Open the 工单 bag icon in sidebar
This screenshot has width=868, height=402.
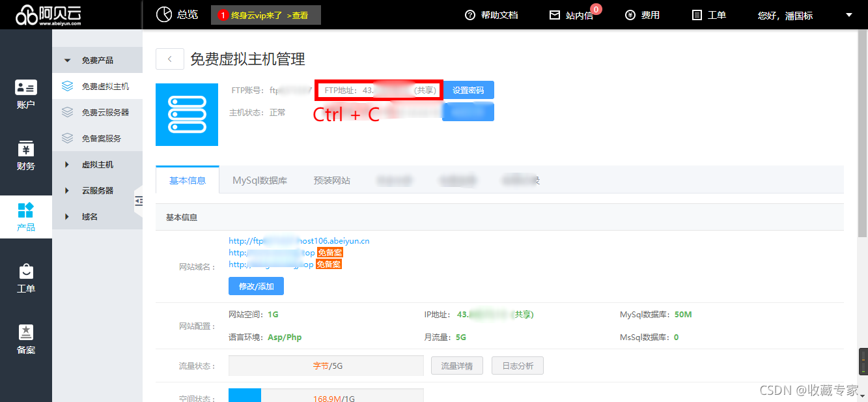26,271
